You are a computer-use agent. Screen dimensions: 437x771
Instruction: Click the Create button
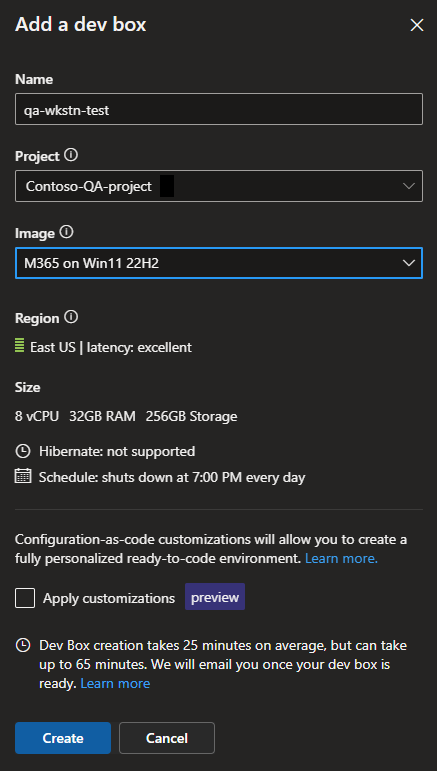pos(63,738)
